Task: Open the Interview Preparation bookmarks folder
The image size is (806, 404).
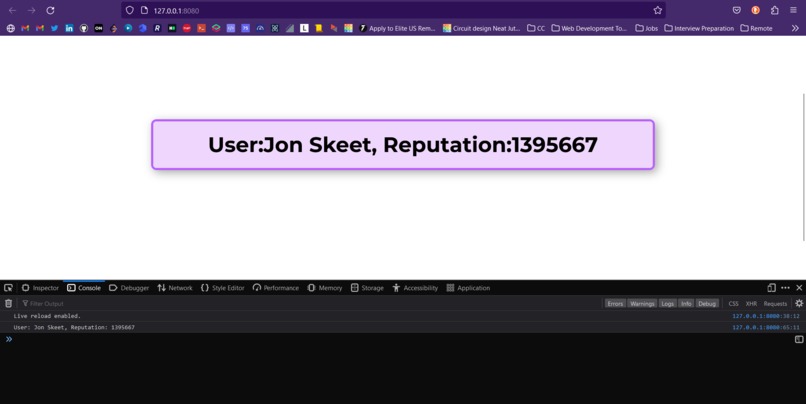Action: tap(699, 28)
